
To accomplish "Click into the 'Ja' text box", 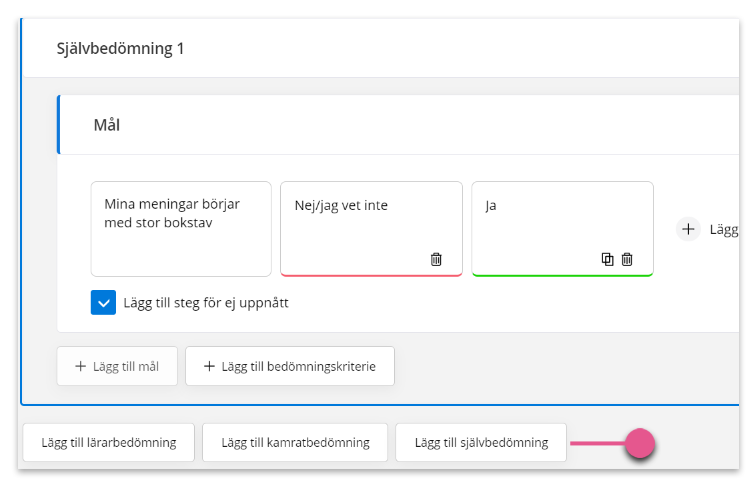I will pyautogui.click(x=562, y=217).
